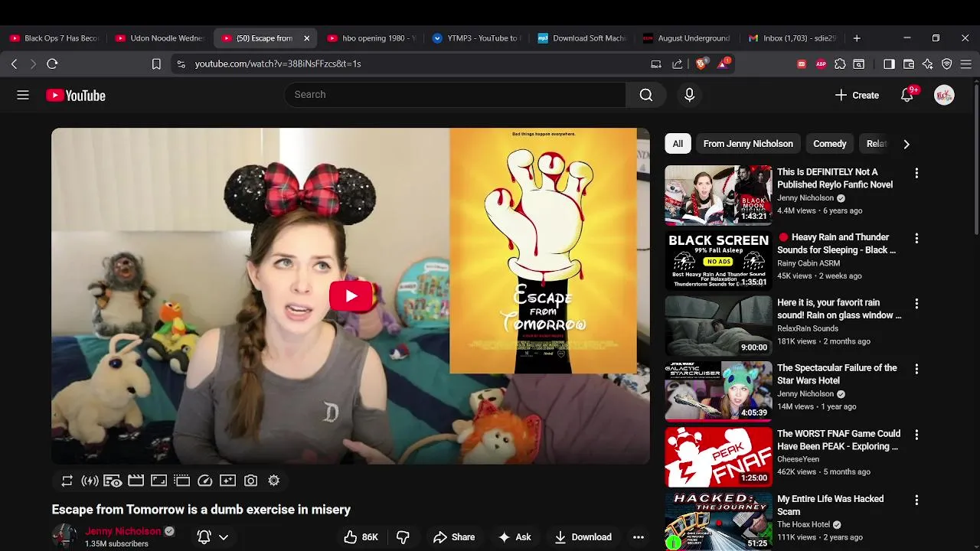Open the BLACK SCREEN rain video thumbnail
980x551 pixels.
718,260
